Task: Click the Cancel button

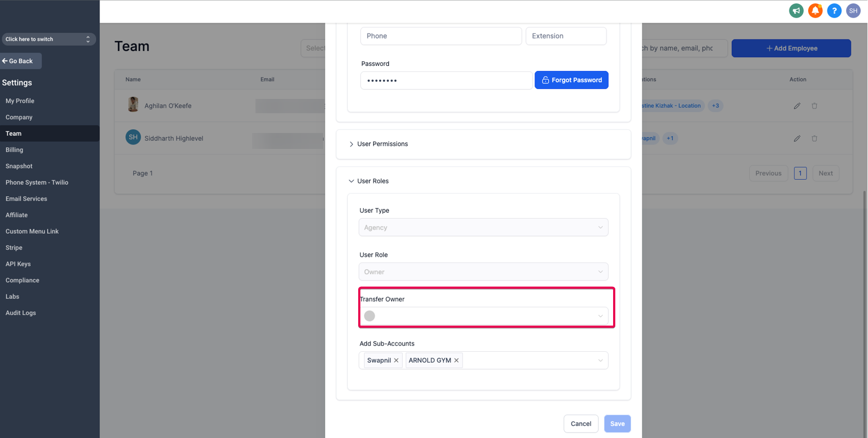Action: click(x=581, y=424)
